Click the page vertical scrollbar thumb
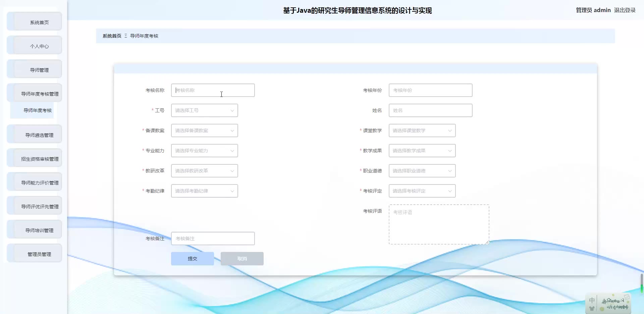This screenshot has width=644, height=314. click(x=642, y=283)
